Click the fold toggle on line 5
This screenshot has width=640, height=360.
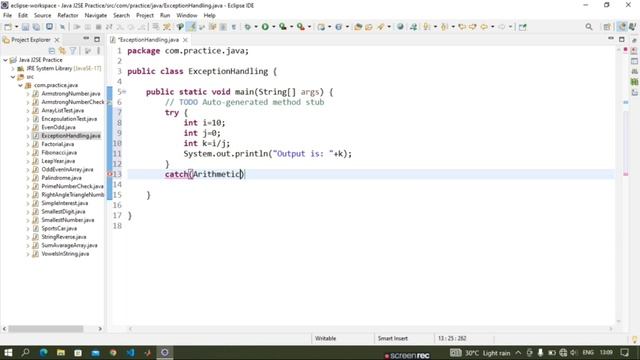tap(124, 92)
